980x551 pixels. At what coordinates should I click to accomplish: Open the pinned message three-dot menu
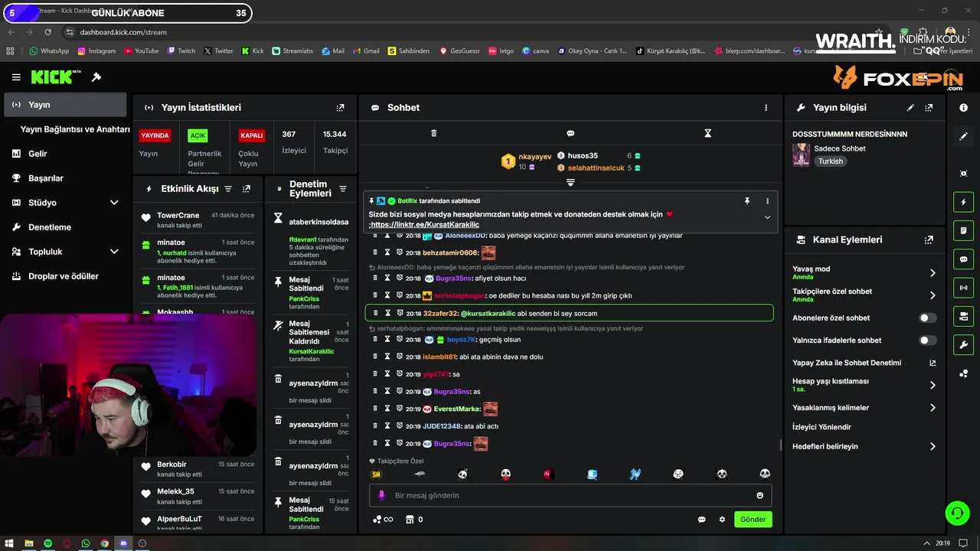click(767, 201)
